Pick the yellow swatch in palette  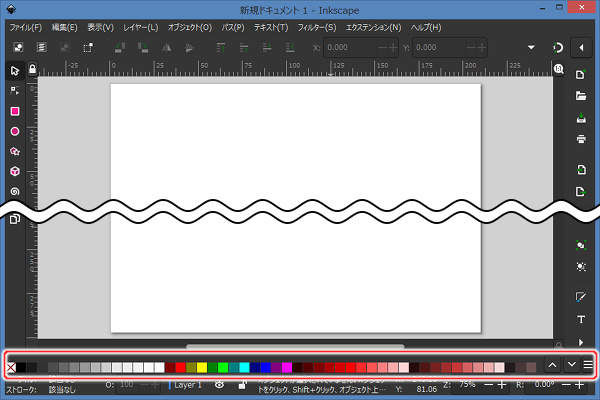pyautogui.click(x=202, y=368)
